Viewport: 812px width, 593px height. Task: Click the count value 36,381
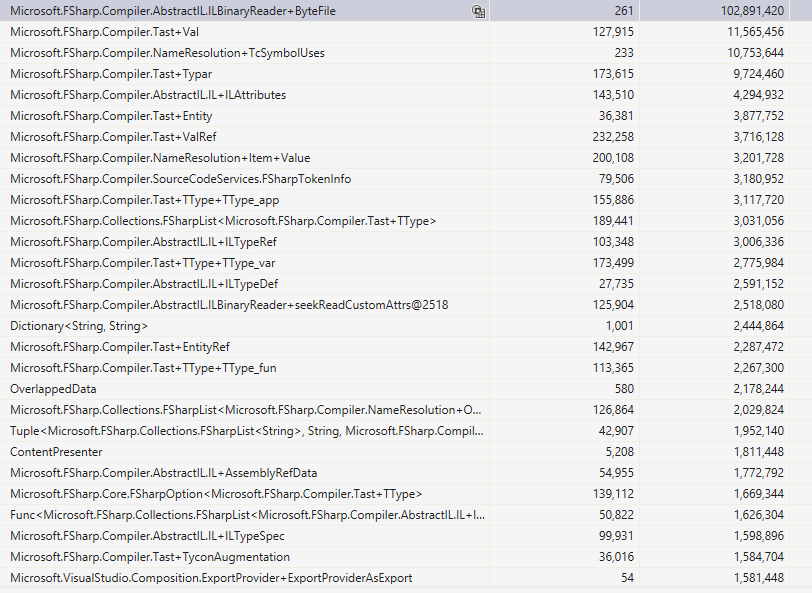coord(616,116)
